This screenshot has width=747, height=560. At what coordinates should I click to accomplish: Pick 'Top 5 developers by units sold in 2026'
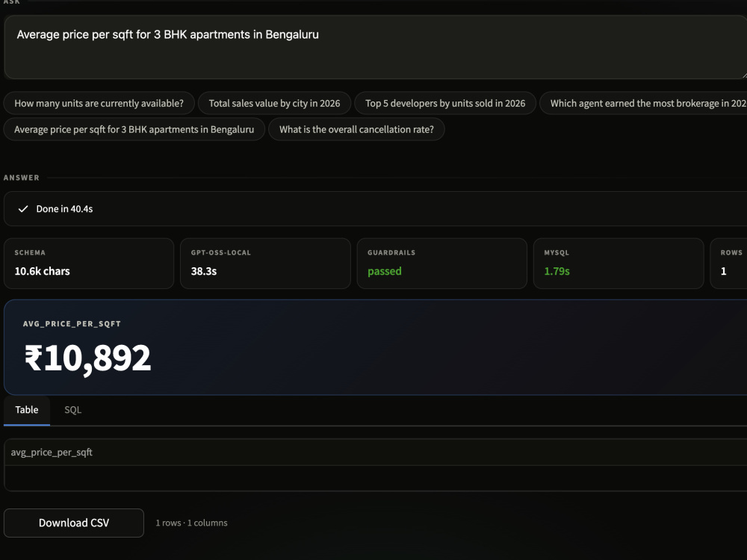(x=445, y=103)
